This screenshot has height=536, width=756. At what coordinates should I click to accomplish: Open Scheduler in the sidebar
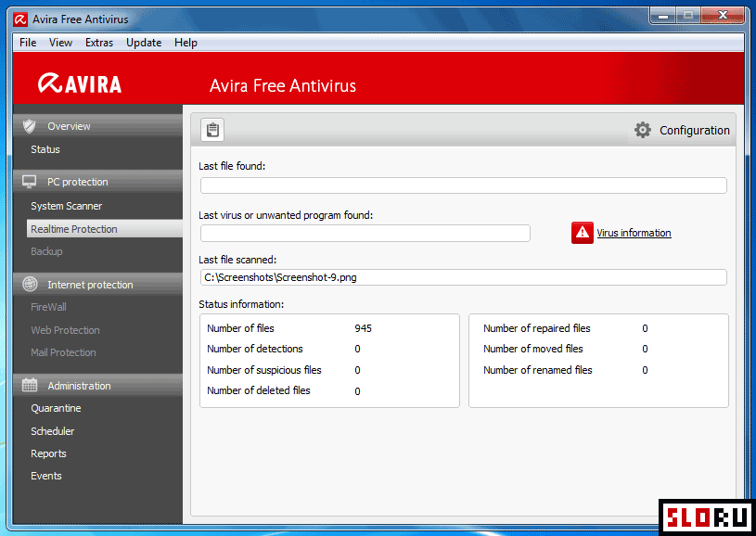point(53,431)
